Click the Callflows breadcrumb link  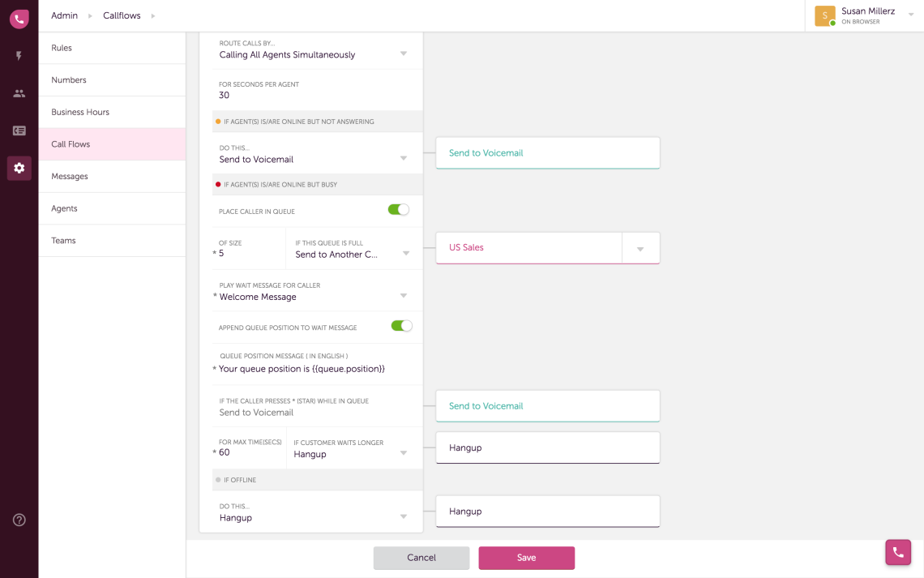point(122,15)
